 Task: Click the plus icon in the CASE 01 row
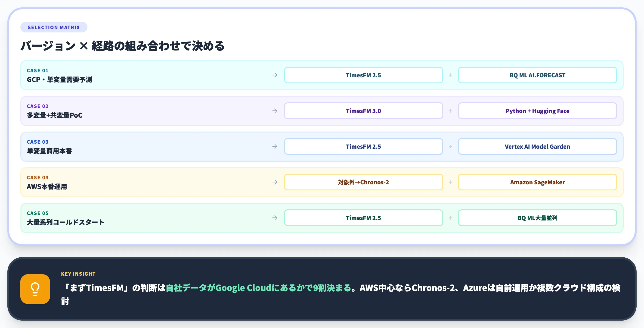pos(451,75)
